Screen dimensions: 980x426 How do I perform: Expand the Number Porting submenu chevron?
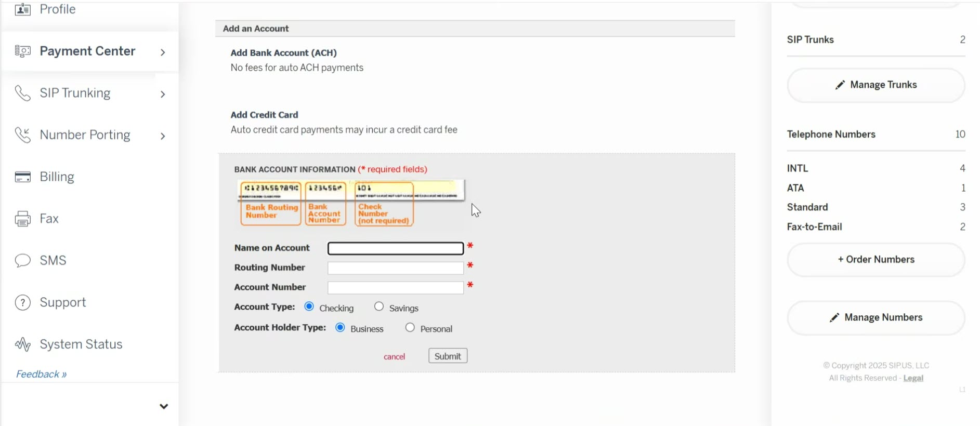(163, 136)
